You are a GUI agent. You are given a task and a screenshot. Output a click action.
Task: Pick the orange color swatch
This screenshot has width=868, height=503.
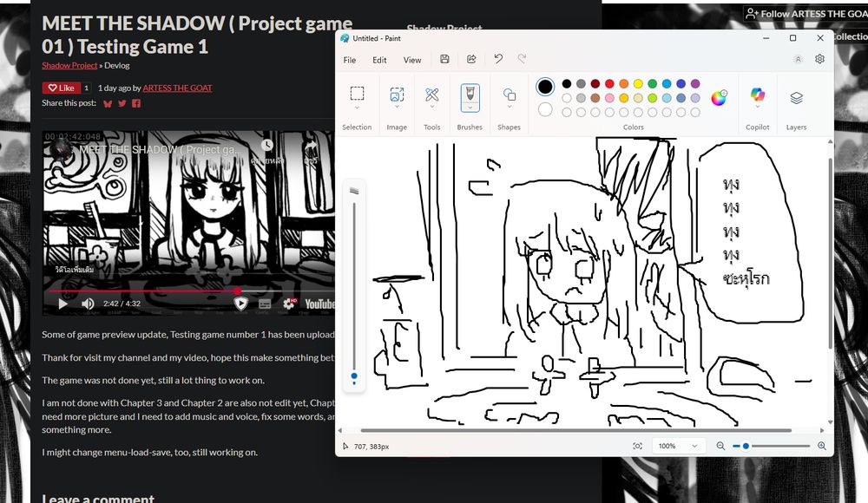point(624,83)
